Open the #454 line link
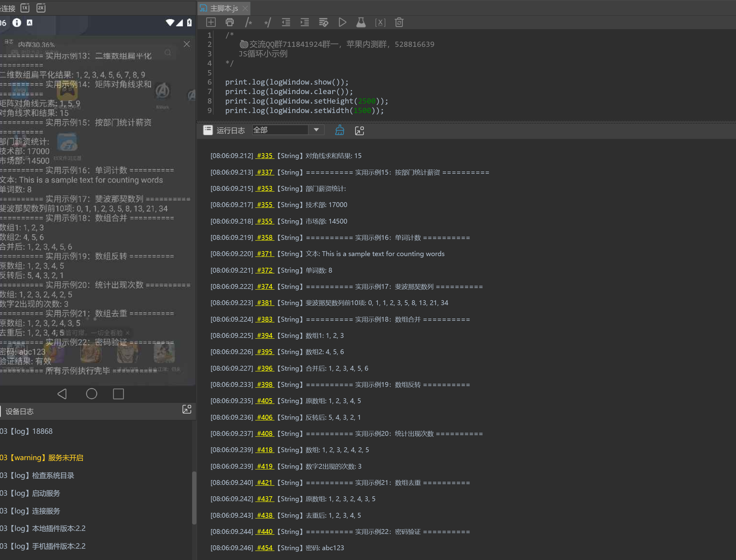Image resolution: width=736 pixels, height=560 pixels. [265, 548]
